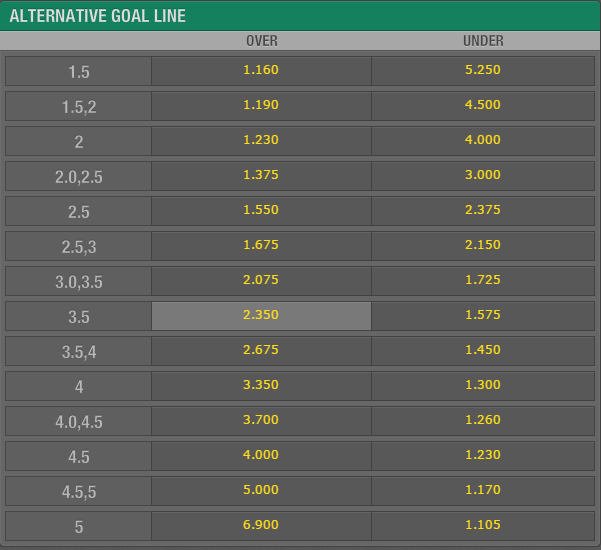
Task: Select Under 3.5,4 at 1.450
Action: pyautogui.click(x=483, y=351)
